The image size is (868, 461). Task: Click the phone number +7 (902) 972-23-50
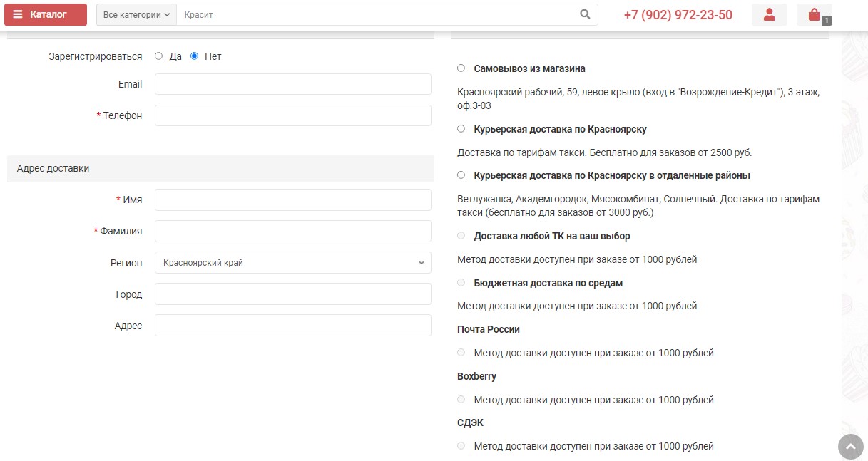pos(678,15)
